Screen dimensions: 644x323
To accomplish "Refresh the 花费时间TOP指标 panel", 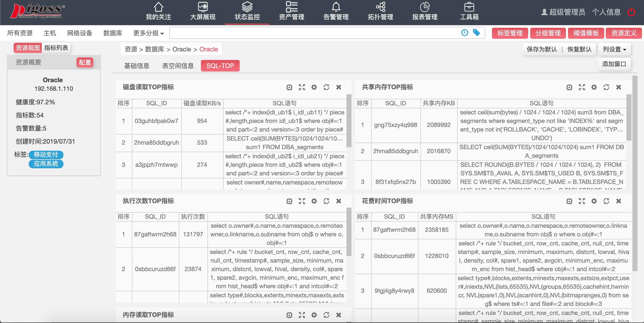I will coord(606,201).
